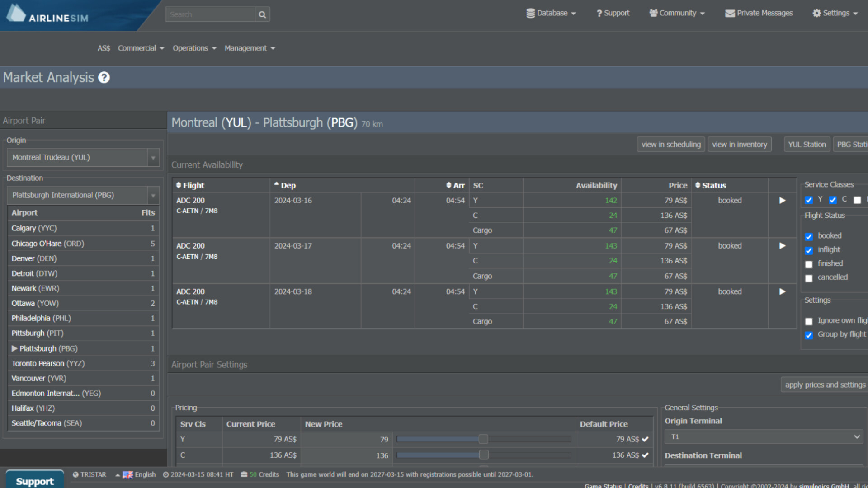Image resolution: width=868 pixels, height=488 pixels.
Task: Open the Support menu with the question mark icon
Action: (599, 13)
